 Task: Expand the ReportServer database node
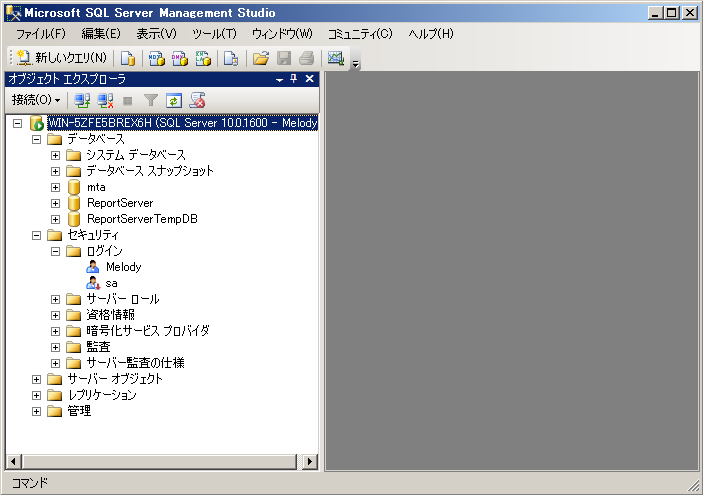pyautogui.click(x=55, y=203)
